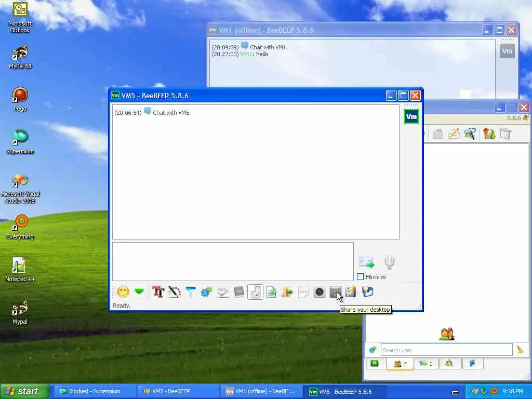Open the Start menu
The height and width of the screenshot is (399, 532).
point(24,392)
